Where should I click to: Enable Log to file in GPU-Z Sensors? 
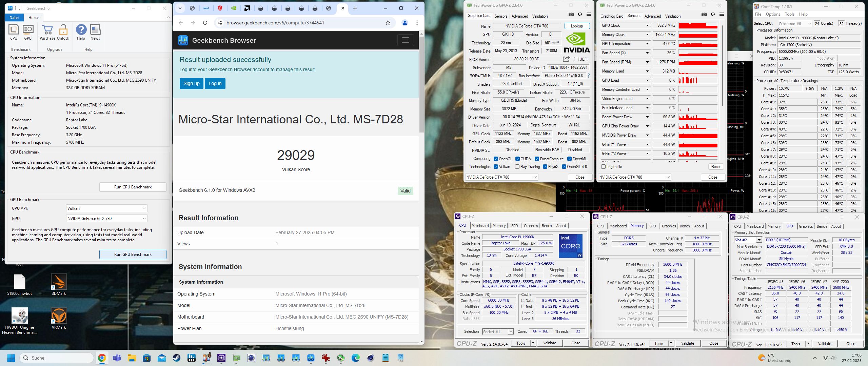pyautogui.click(x=603, y=167)
